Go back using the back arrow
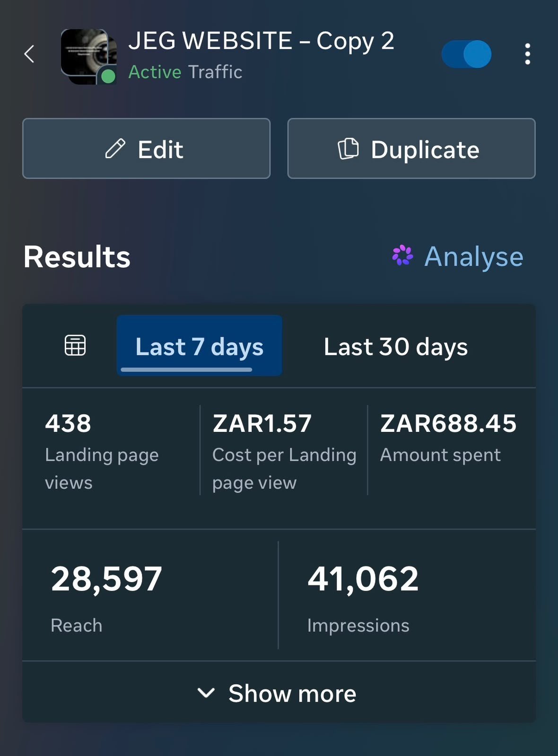This screenshot has width=558, height=756. coord(29,54)
